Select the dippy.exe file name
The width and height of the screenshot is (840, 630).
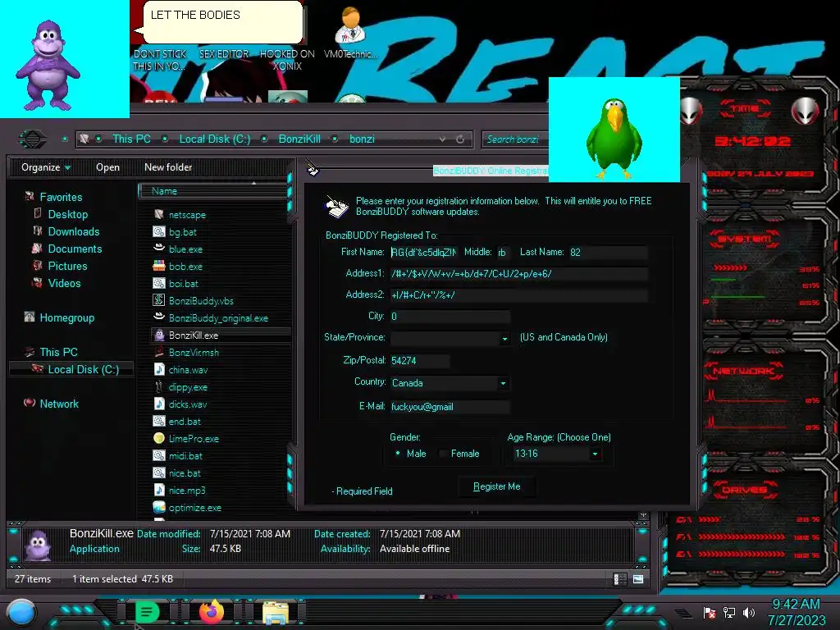pyautogui.click(x=188, y=387)
